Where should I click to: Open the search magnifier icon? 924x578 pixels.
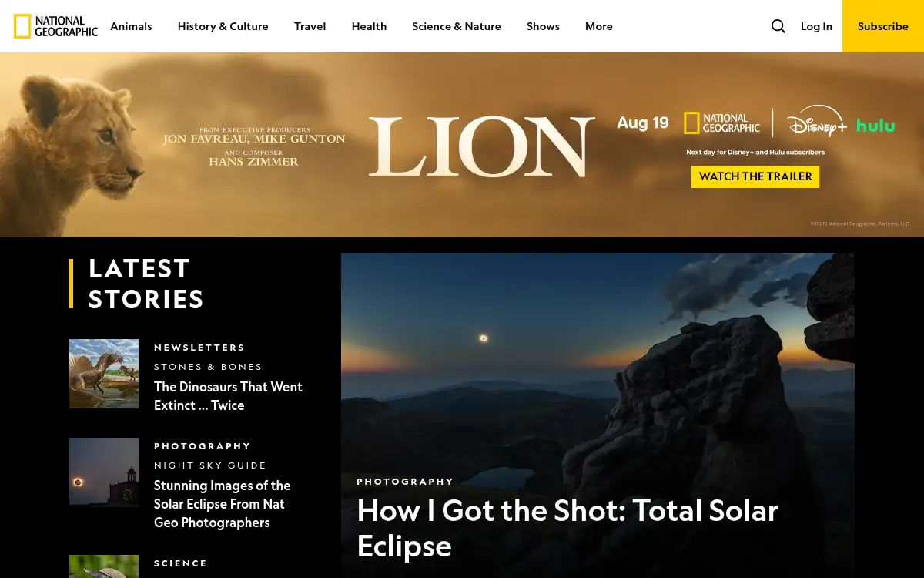pos(778,26)
